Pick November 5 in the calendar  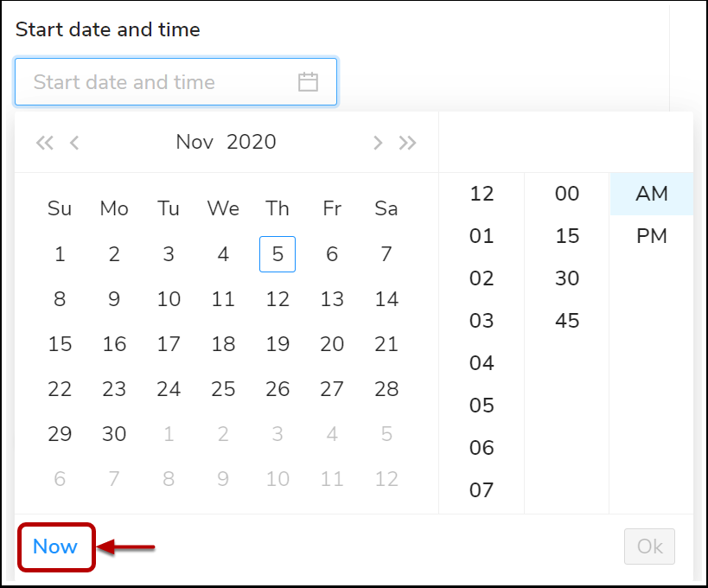pos(277,254)
